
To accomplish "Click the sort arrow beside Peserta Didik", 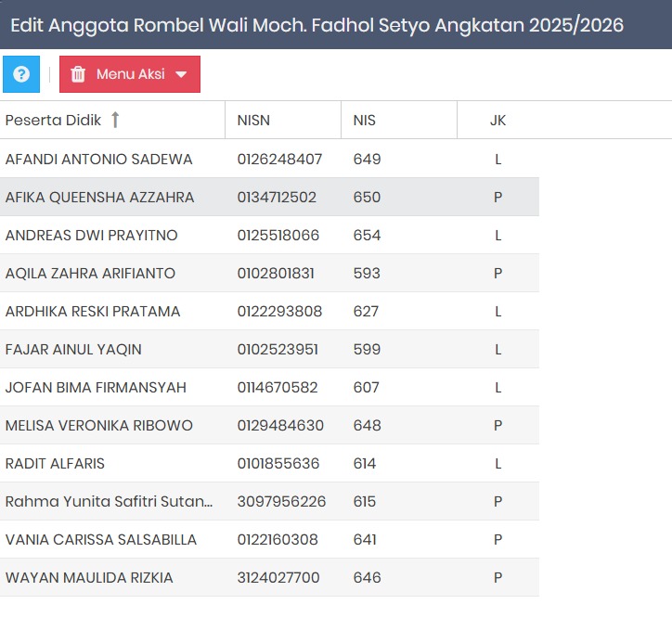I will [115, 120].
